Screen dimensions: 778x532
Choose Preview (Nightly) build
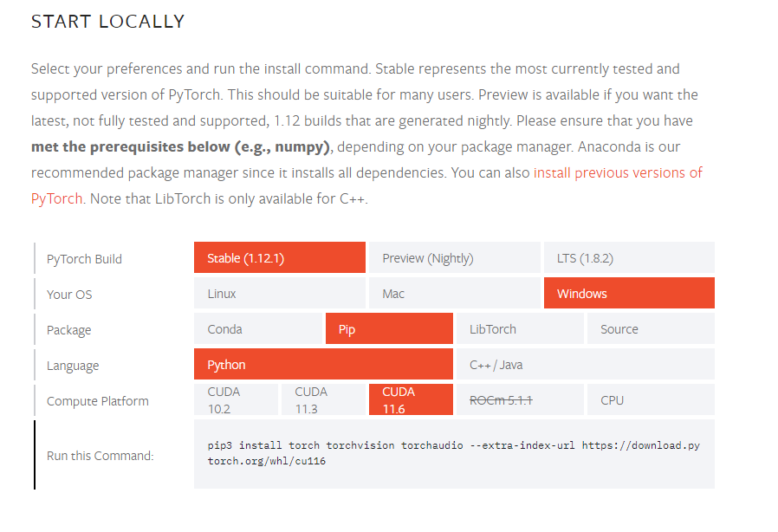455,257
